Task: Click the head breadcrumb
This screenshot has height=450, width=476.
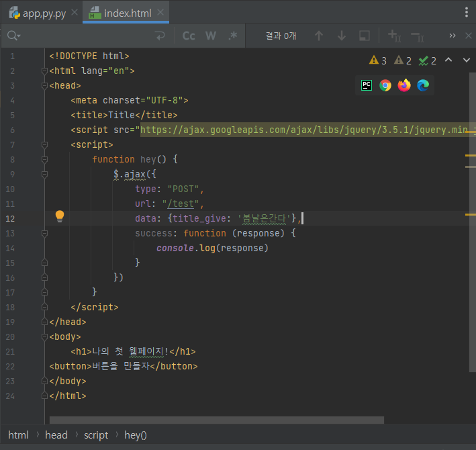Action: point(56,435)
